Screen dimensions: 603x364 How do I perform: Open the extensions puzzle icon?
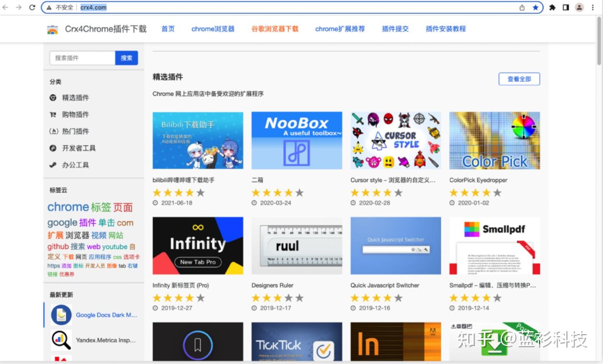point(553,8)
